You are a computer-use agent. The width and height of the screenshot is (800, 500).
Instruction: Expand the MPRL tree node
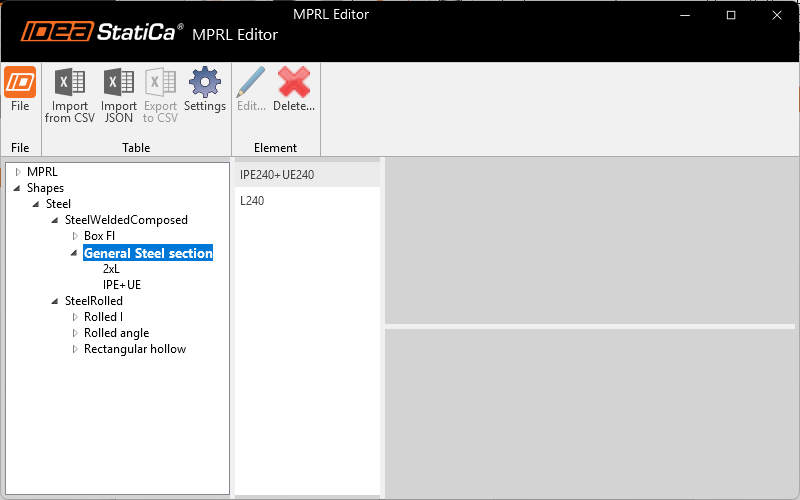[x=18, y=172]
